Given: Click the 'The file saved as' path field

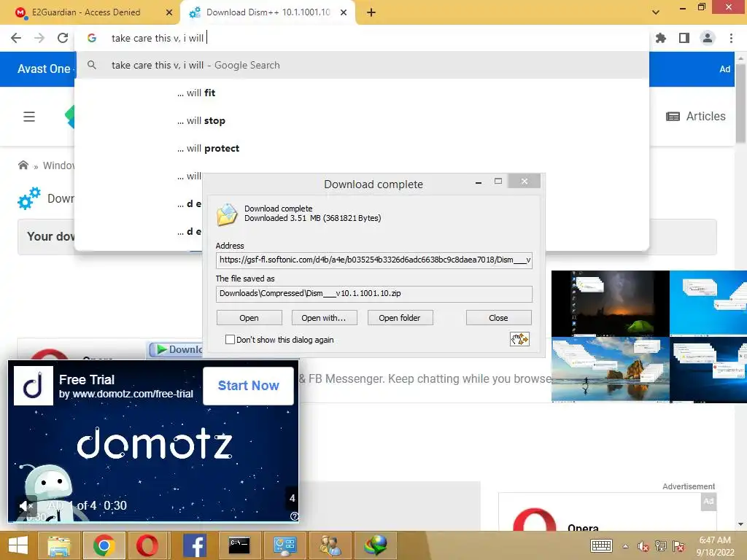Looking at the screenshot, I should click(x=374, y=294).
